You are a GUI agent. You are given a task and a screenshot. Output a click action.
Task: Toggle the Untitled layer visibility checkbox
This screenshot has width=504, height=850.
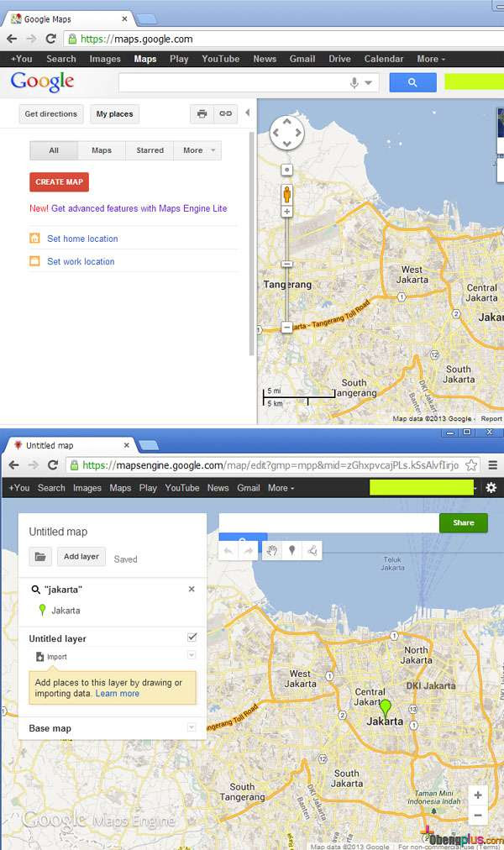(192, 637)
